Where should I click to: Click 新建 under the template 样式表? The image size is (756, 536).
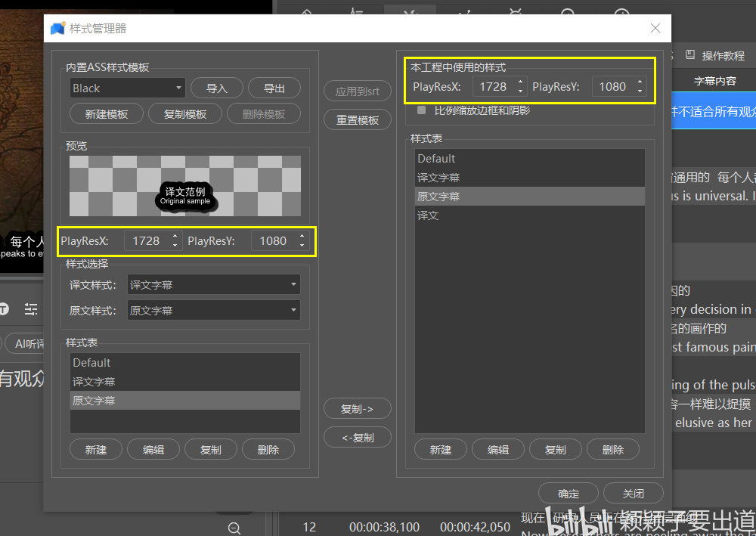tap(96, 450)
